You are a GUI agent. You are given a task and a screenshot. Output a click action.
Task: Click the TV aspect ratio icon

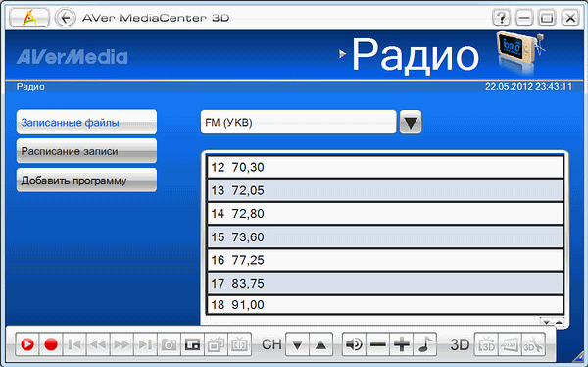pos(240,344)
